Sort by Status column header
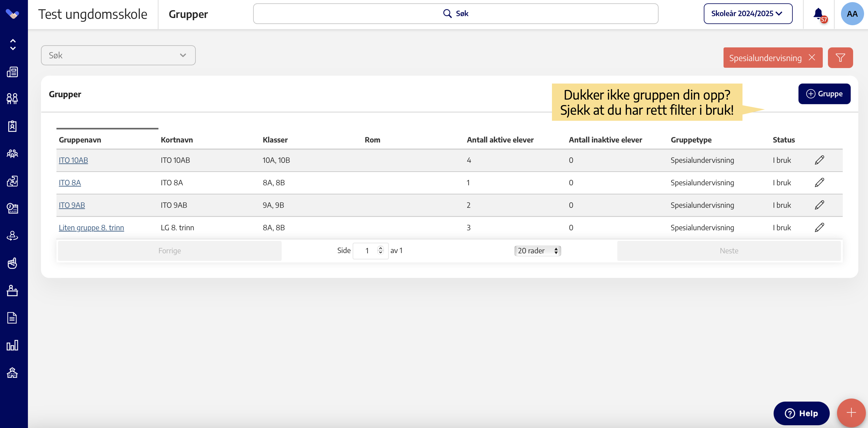The height and width of the screenshot is (428, 868). [783, 140]
